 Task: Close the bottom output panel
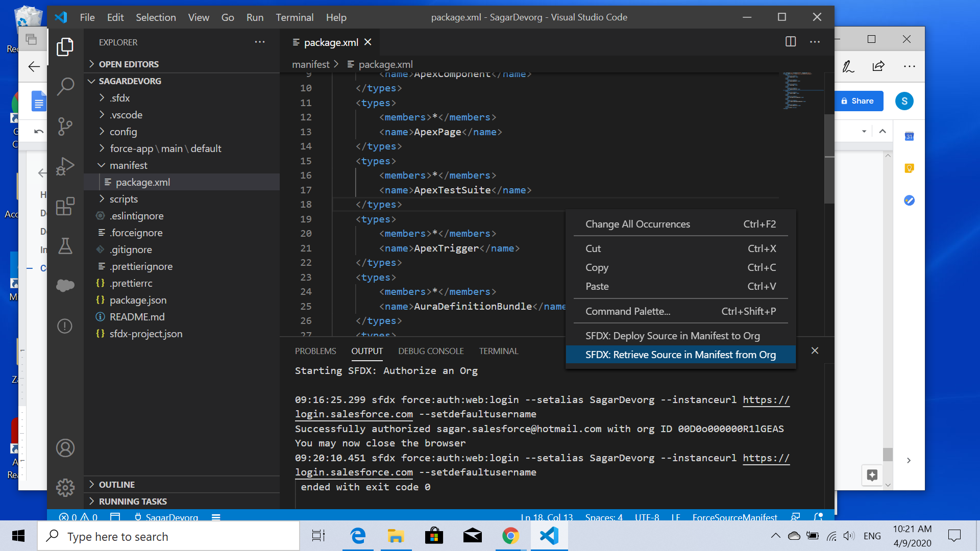[815, 350]
